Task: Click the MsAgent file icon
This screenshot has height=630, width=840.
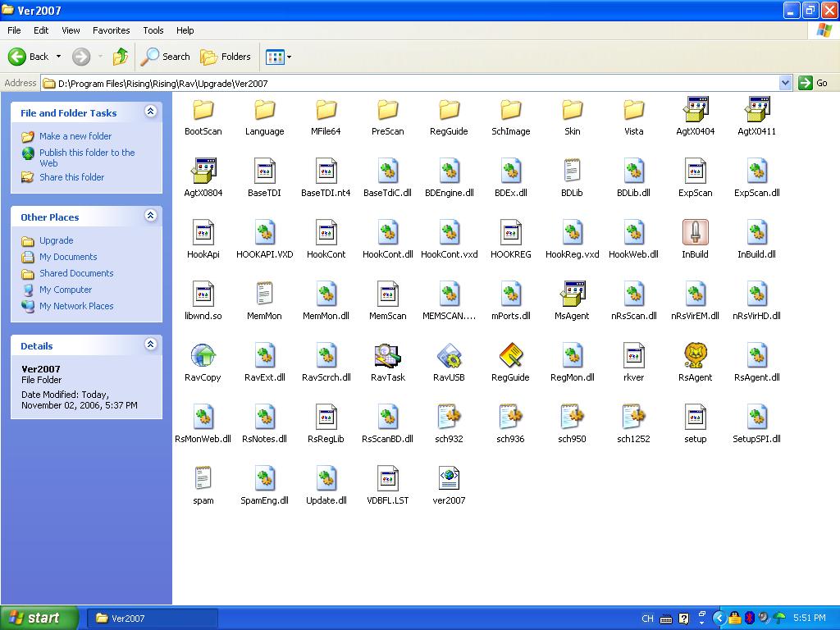Action: tap(572, 294)
